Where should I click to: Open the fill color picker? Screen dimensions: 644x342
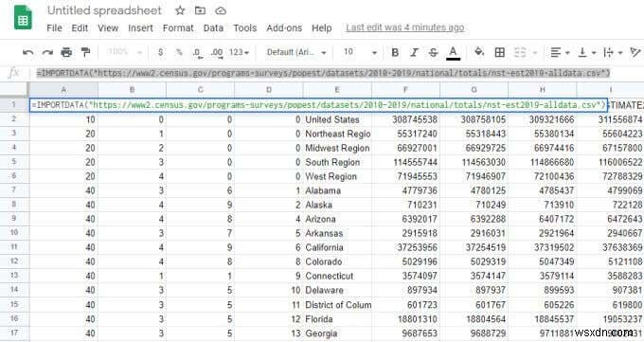click(x=479, y=52)
